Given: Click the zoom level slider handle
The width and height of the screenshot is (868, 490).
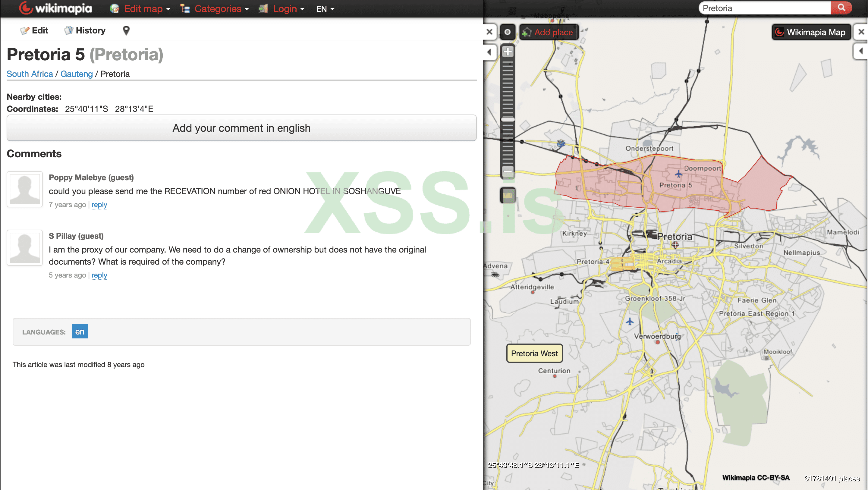Looking at the screenshot, I should pos(508,119).
